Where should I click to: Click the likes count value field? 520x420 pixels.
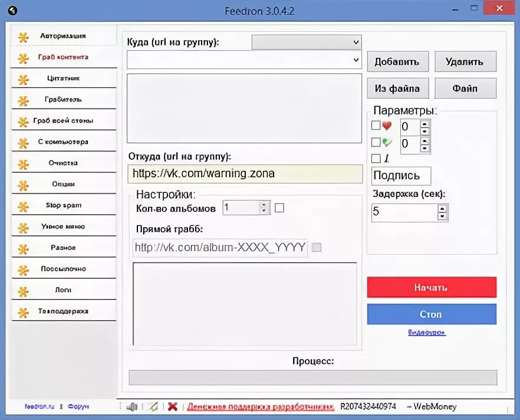410,127
